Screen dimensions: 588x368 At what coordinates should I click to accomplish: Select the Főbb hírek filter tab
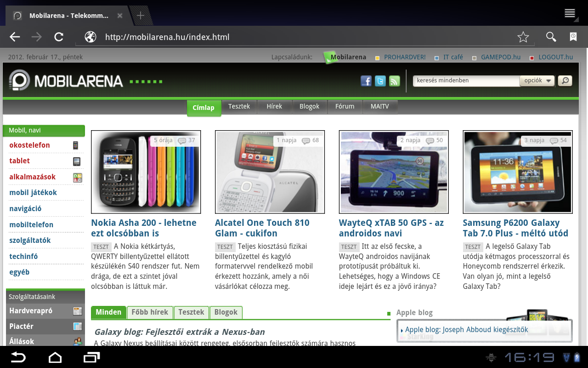[150, 312]
